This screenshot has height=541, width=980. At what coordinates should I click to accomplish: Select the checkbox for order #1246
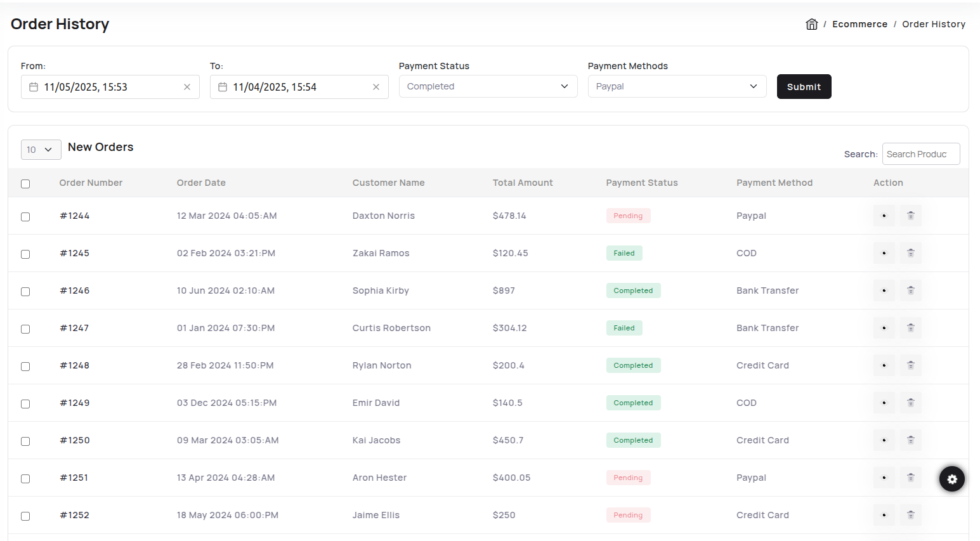25,292
